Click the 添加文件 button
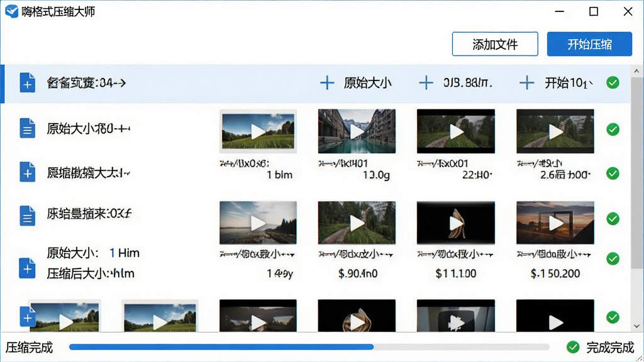 (495, 44)
